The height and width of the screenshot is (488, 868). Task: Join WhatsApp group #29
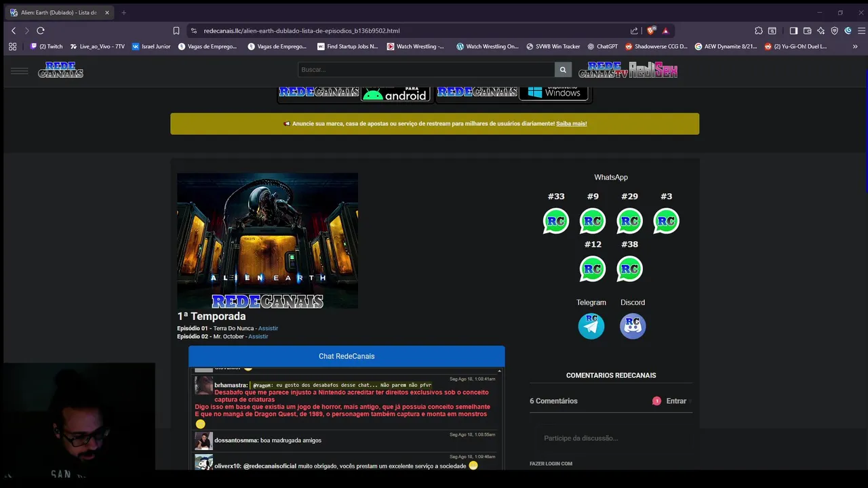[x=629, y=221]
